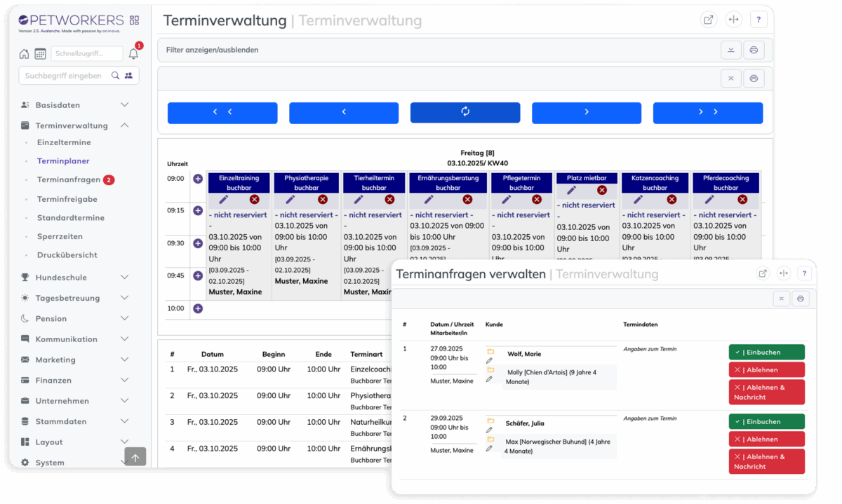Open notifications bell with red badge
The image size is (842, 504).
point(133,54)
